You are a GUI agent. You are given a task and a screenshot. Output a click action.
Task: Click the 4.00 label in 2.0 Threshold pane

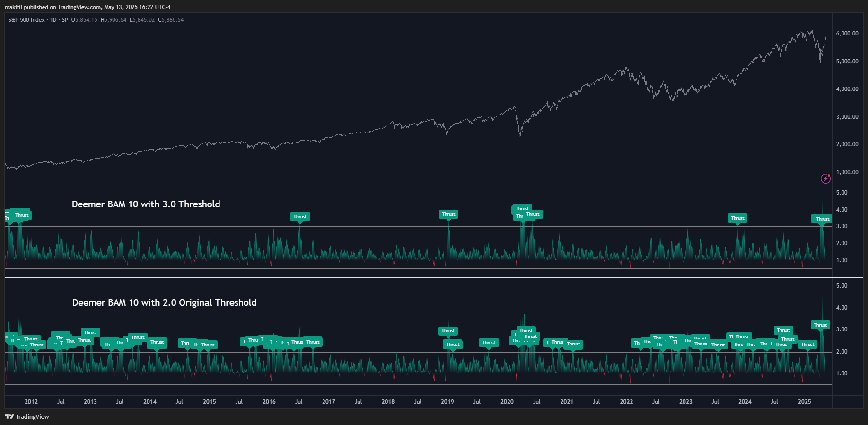(x=842, y=308)
